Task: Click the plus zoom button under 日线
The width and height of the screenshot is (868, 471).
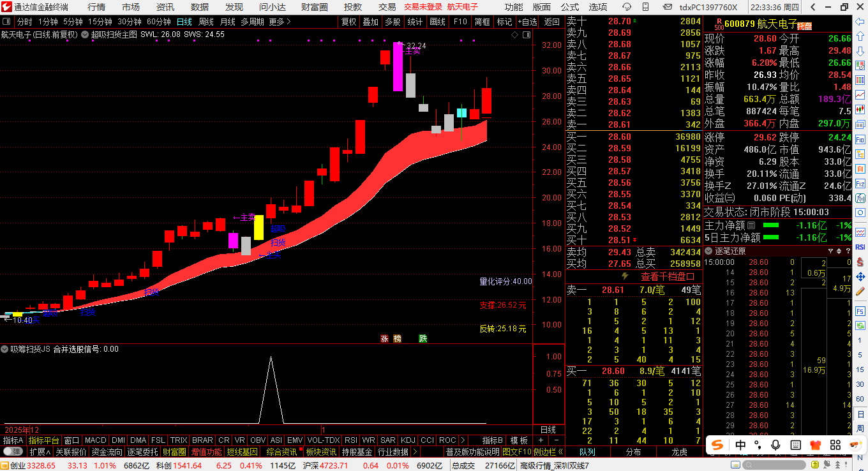Action: (x=541, y=440)
